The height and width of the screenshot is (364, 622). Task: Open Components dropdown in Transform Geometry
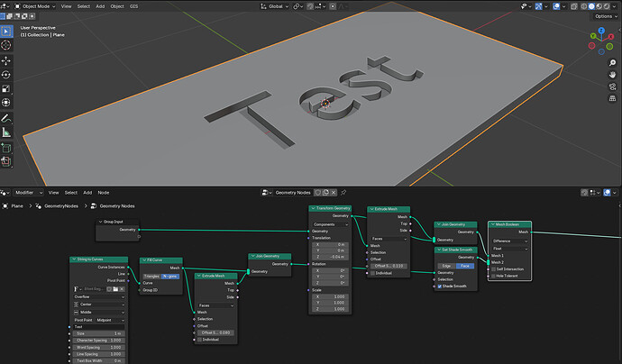point(331,224)
